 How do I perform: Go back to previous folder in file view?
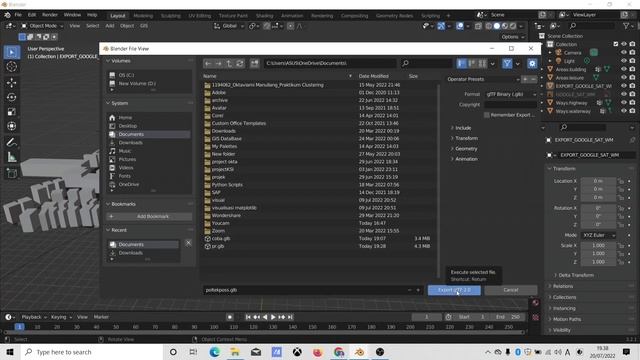[x=208, y=63]
